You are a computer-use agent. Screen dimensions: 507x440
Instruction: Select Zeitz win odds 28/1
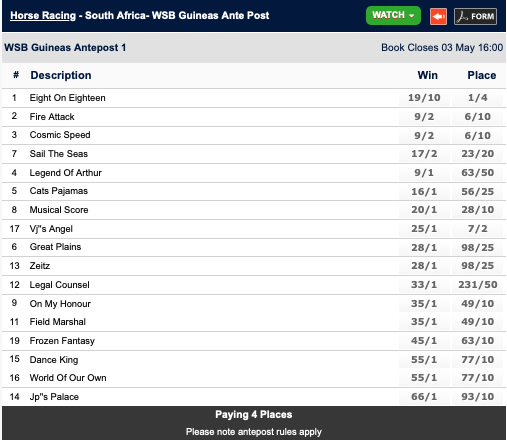coord(424,266)
